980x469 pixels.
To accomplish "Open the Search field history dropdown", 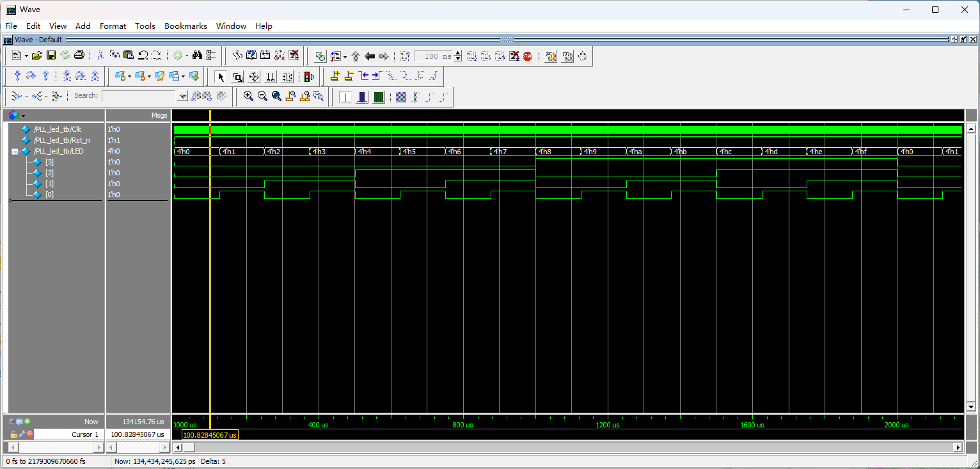I will pyautogui.click(x=182, y=96).
